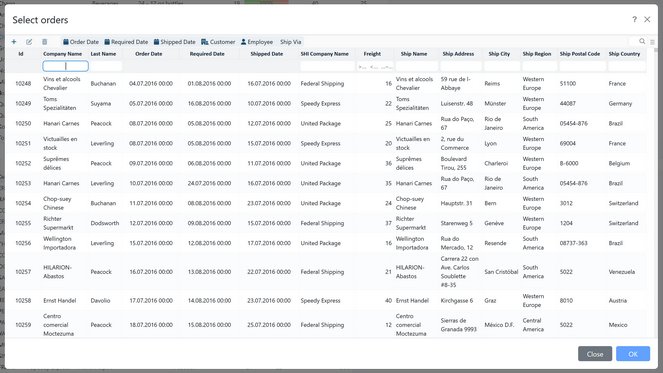
Task: Focus the Ship Address filter field
Action: [461, 66]
